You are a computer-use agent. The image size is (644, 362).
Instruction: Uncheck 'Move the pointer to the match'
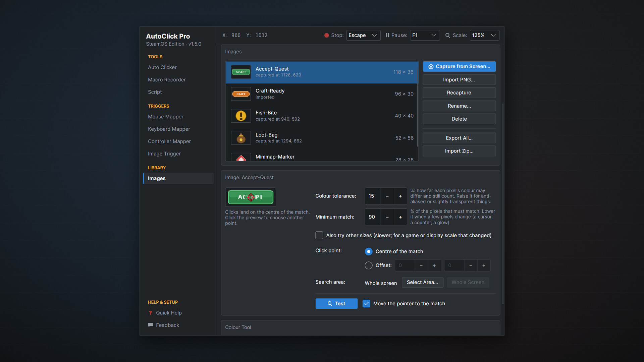(366, 304)
